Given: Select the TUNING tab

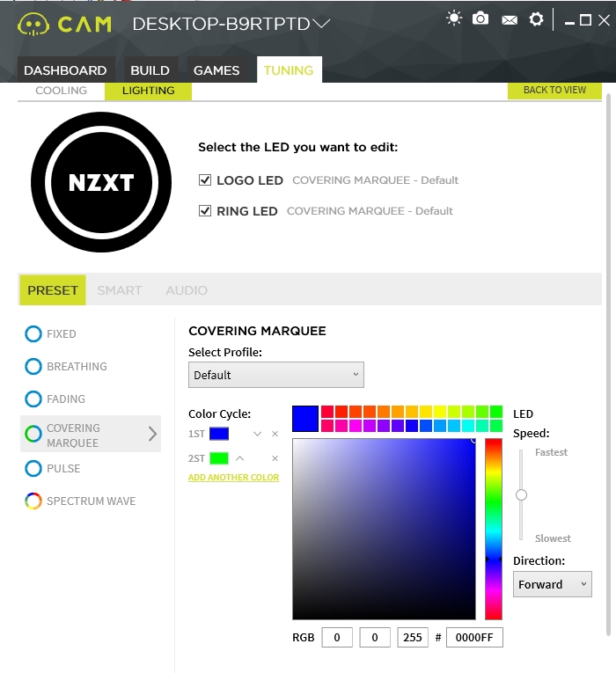Looking at the screenshot, I should [289, 70].
